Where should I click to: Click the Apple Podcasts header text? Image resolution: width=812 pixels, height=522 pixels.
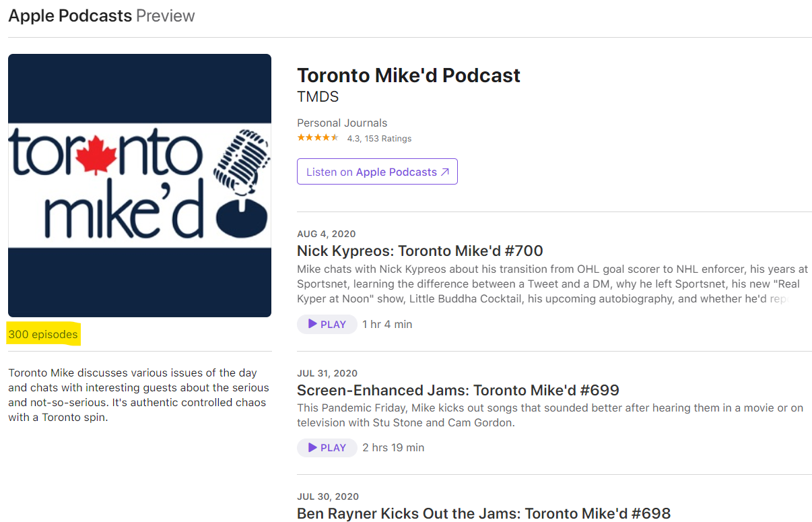click(70, 16)
